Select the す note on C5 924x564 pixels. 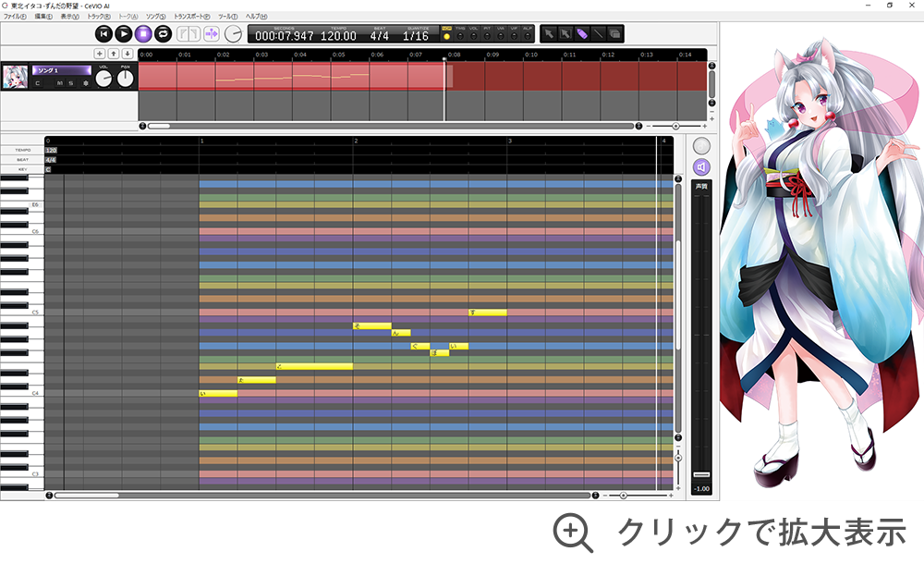(488, 313)
